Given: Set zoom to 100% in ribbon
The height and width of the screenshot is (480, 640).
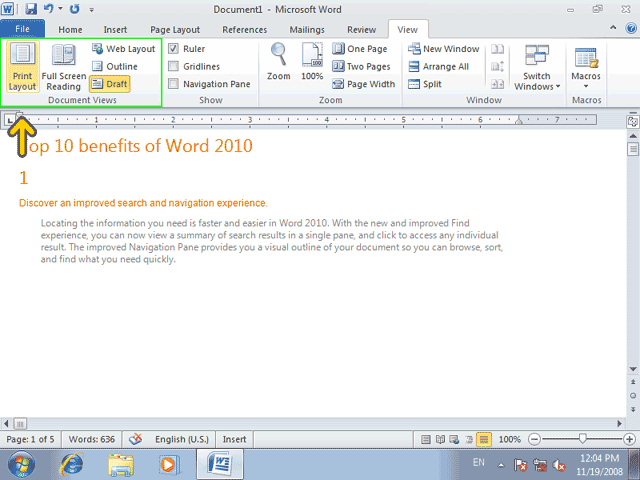Looking at the screenshot, I should pyautogui.click(x=312, y=61).
